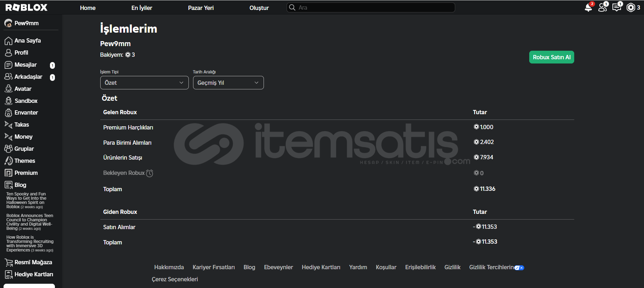Screen dimensions: 644x288
Task: Click the Bekleyen Robux clock icon
Action: (149, 173)
